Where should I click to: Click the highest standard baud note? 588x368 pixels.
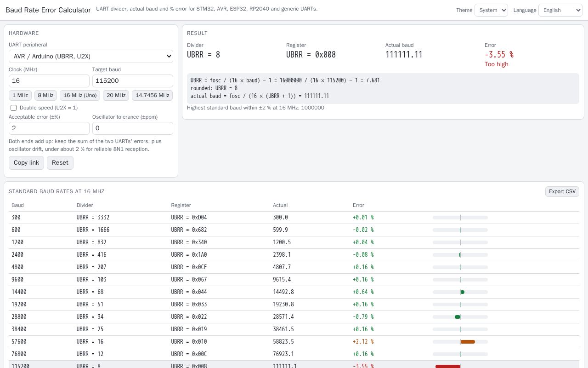tap(255, 108)
